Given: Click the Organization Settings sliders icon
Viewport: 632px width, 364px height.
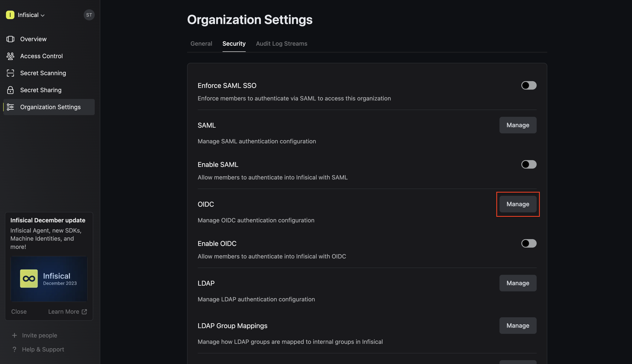Looking at the screenshot, I should pyautogui.click(x=10, y=107).
